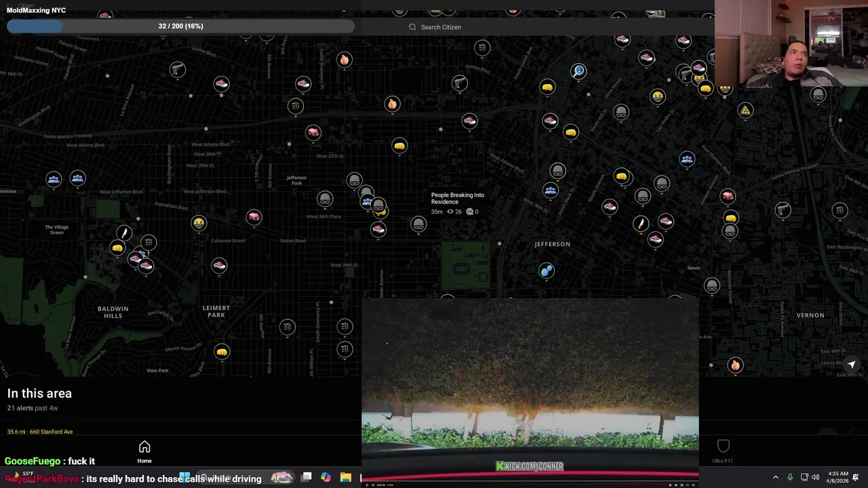Click the comments bubble icon under the alert title

click(469, 211)
